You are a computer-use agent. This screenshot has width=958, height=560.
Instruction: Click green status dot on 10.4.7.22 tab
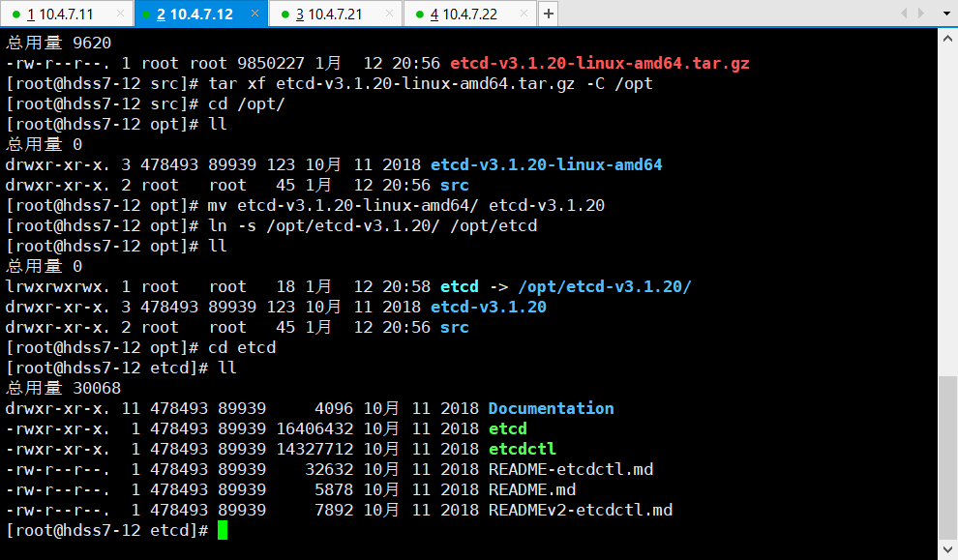coord(419,15)
